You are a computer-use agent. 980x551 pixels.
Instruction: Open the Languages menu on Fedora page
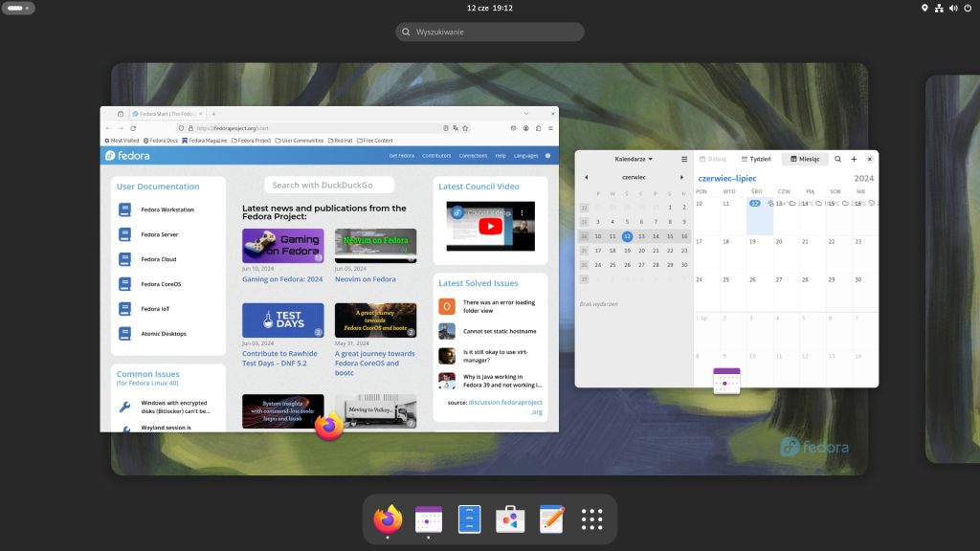525,155
